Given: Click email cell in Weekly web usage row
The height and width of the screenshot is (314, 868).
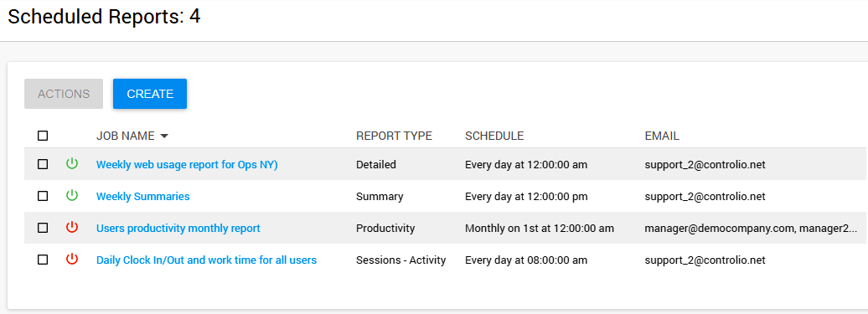Looking at the screenshot, I should coord(705,165).
